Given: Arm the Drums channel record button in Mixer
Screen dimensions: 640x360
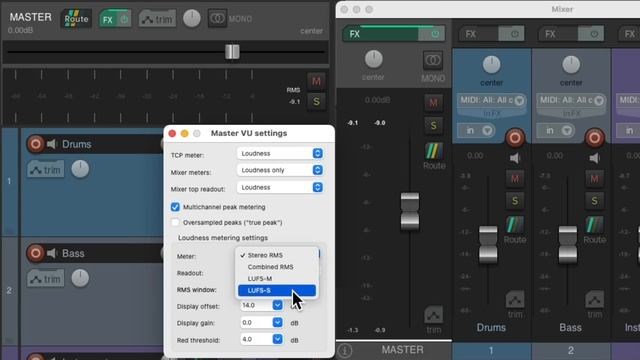Looking at the screenshot, I should click(x=515, y=138).
